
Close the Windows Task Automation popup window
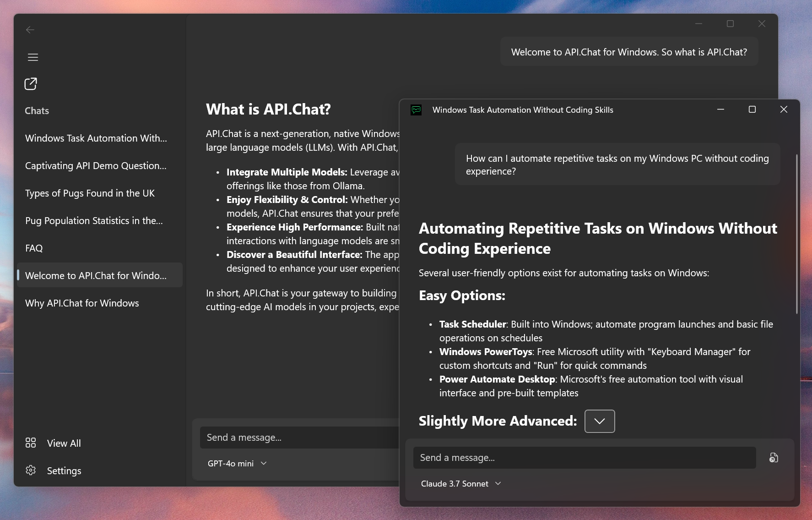(x=784, y=109)
